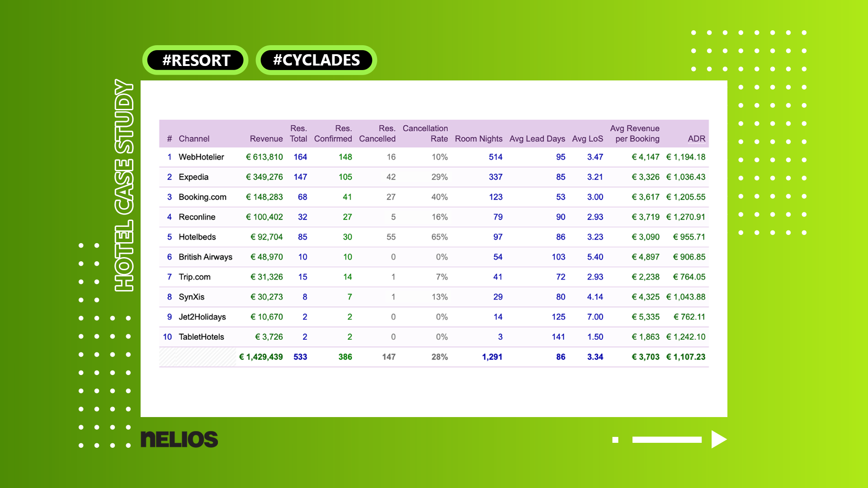Click Expedia ADR € 1,036.43

pos(686,177)
